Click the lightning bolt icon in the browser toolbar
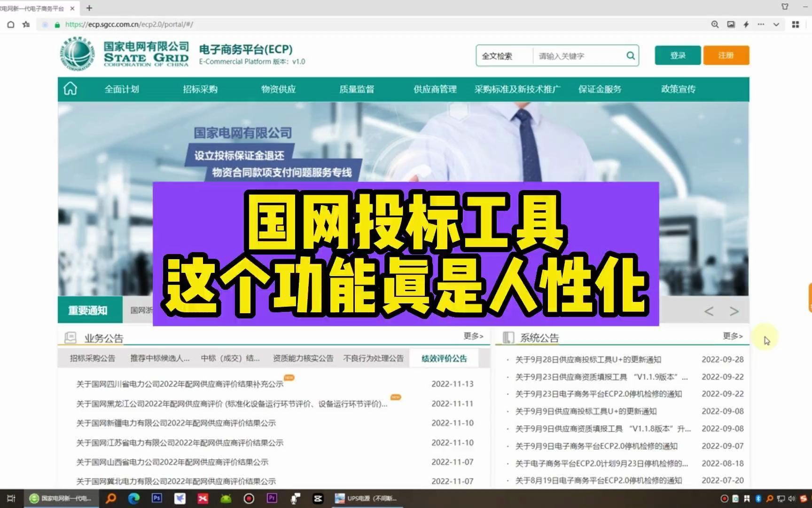 point(746,24)
